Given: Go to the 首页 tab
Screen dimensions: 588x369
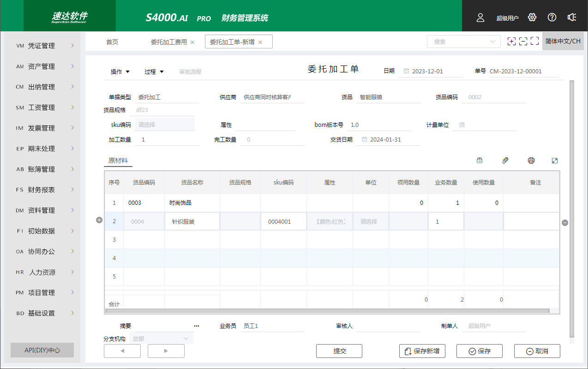Looking at the screenshot, I should pos(112,42).
